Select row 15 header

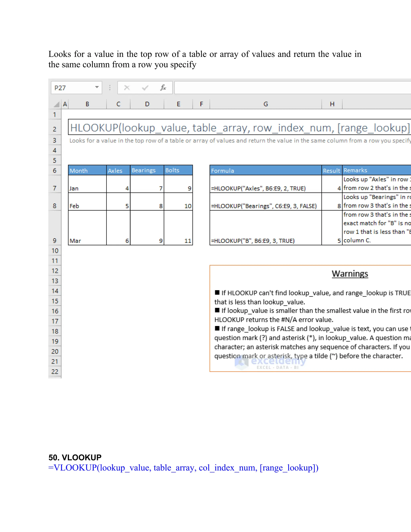coord(55,301)
